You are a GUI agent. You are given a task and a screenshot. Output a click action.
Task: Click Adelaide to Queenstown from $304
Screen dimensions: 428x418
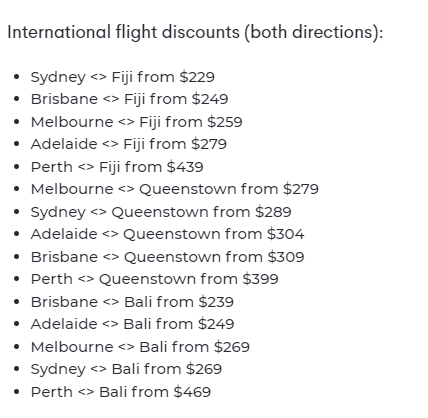(x=167, y=234)
